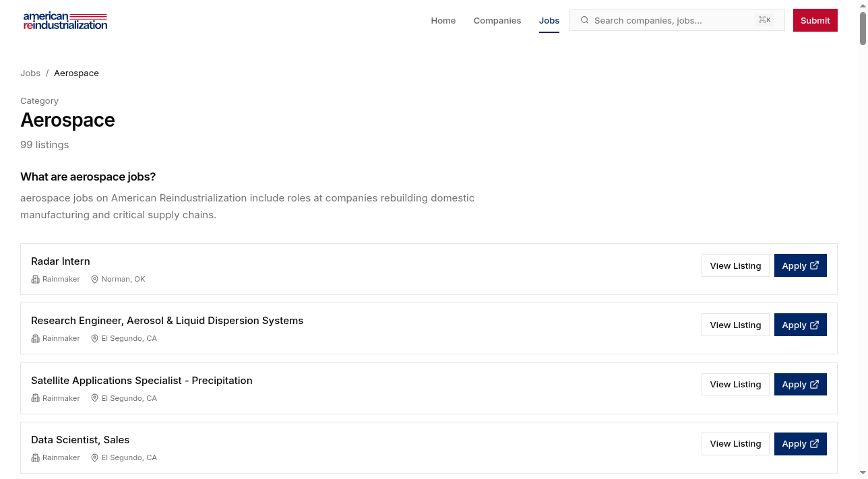Click building icon in Research Engineer row
The image size is (868, 479).
[36, 338]
